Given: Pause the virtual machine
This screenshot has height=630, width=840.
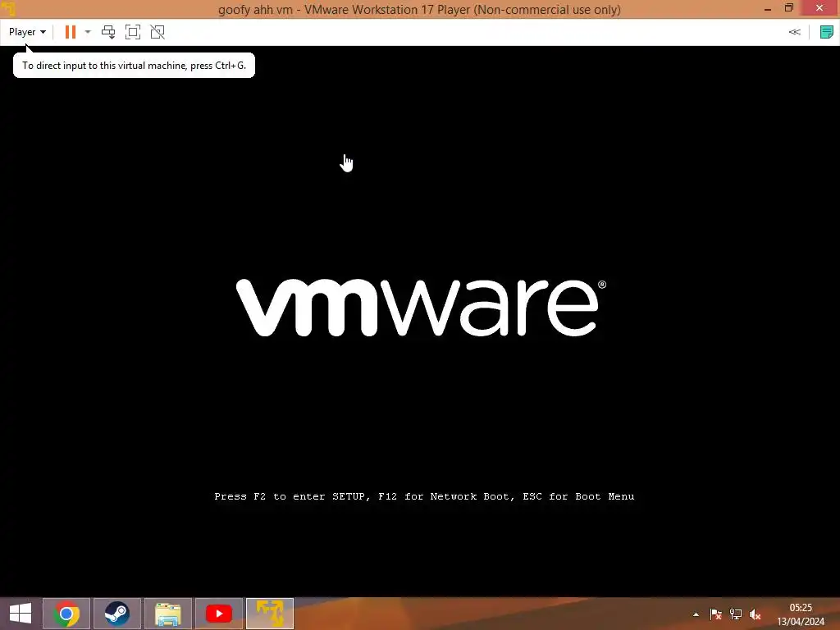Looking at the screenshot, I should coord(71,32).
